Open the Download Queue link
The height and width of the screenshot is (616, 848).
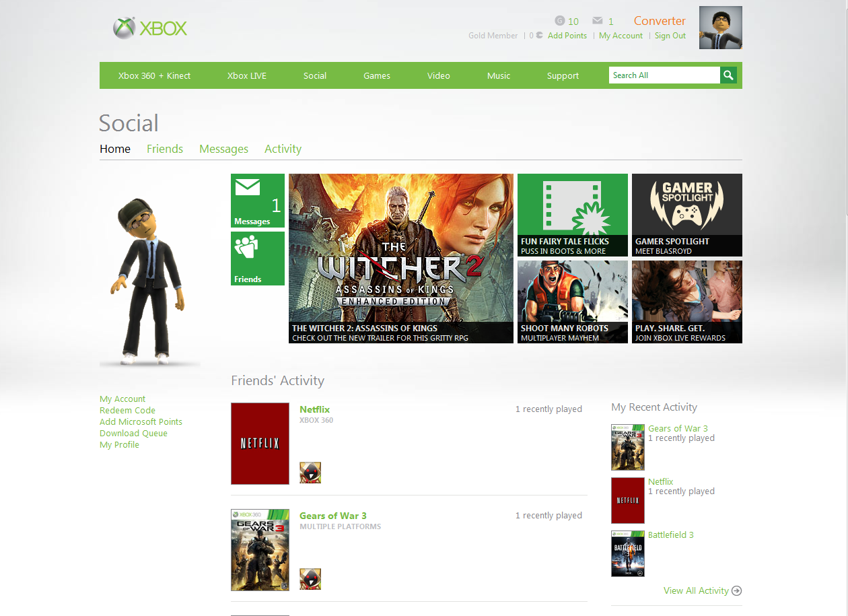click(x=133, y=434)
